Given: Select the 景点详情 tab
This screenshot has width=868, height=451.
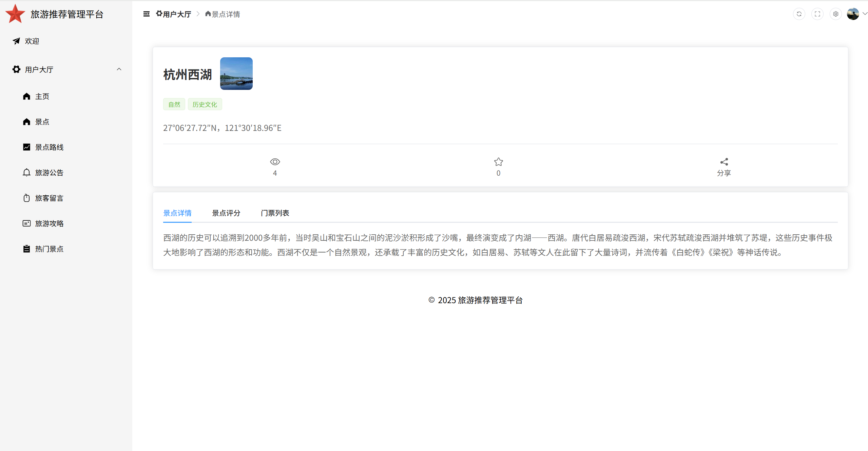Looking at the screenshot, I should 177,213.
